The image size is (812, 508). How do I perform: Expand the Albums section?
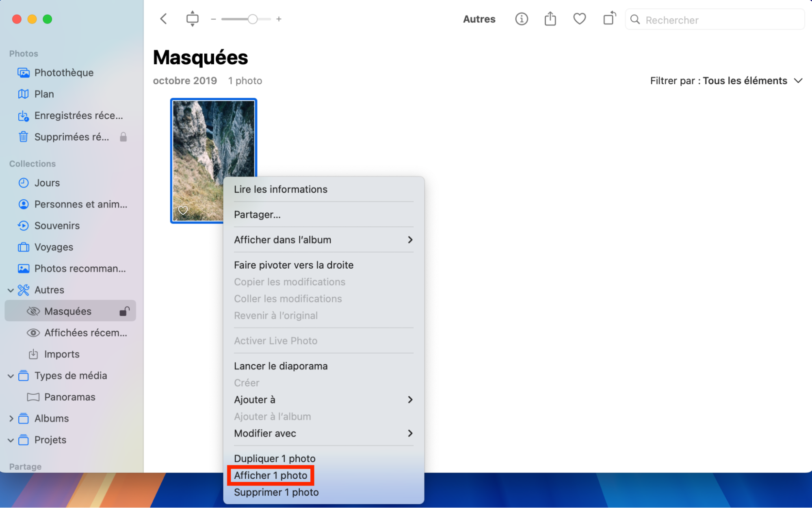coord(11,418)
